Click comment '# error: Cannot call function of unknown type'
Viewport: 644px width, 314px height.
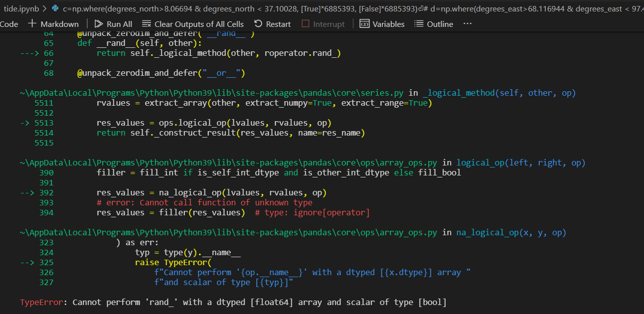coord(204,202)
